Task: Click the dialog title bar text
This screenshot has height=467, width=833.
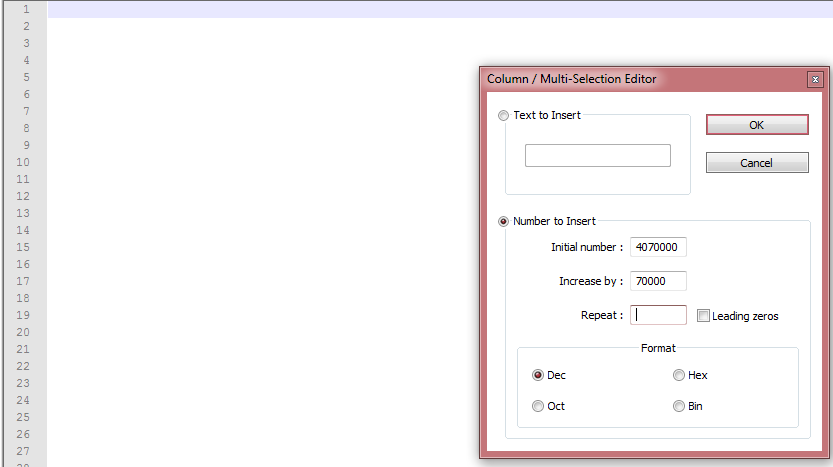Action: [572, 79]
